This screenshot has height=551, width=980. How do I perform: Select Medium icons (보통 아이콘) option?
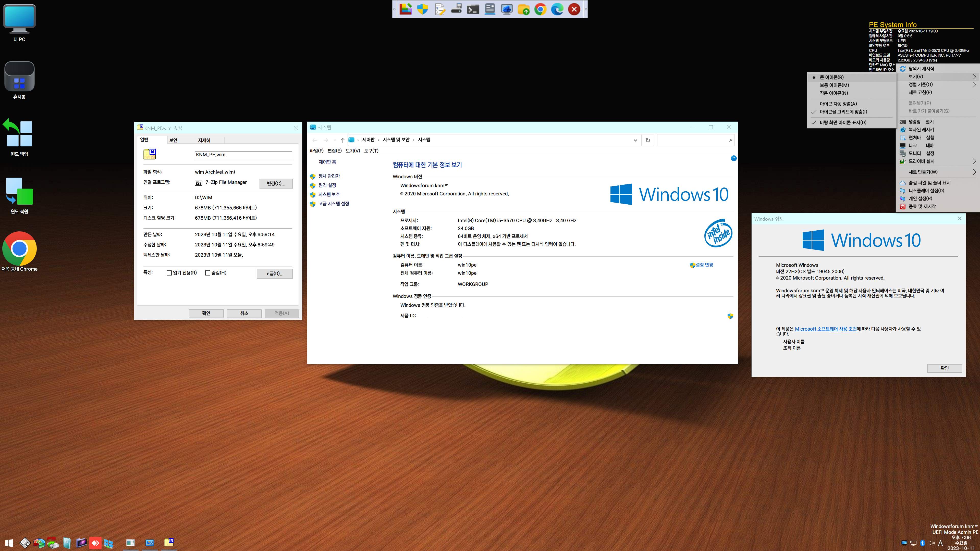coord(851,85)
